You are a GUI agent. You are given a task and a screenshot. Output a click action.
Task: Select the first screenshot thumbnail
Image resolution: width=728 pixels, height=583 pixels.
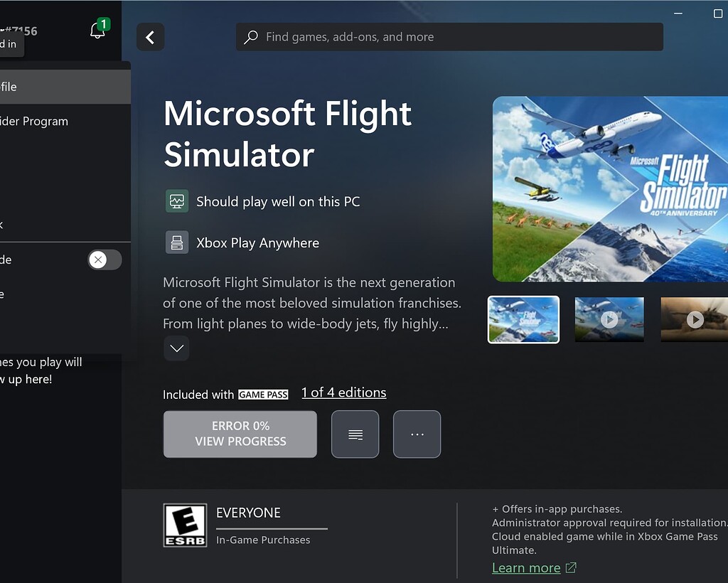523,320
